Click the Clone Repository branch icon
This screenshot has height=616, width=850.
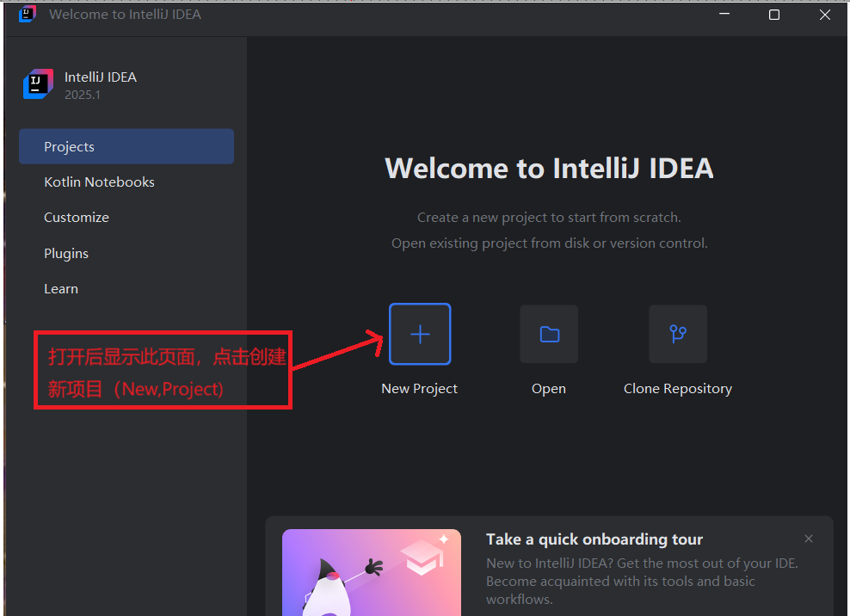click(678, 334)
